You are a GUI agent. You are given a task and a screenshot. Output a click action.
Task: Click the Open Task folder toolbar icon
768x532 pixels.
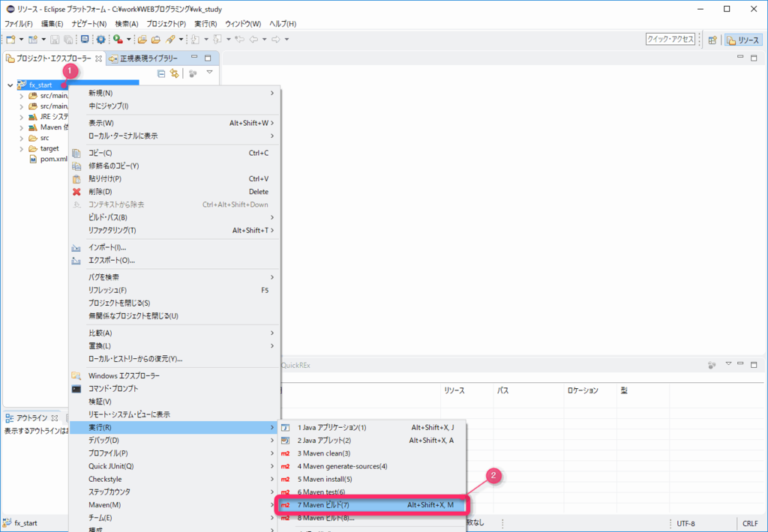pyautogui.click(x=156, y=39)
